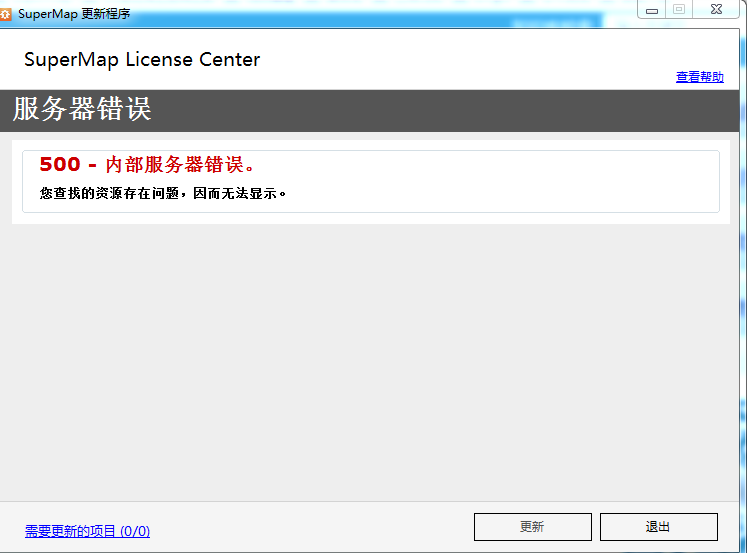Open the 需要更新的项目 (0/0) link
The width and height of the screenshot is (747, 553).
point(87,531)
